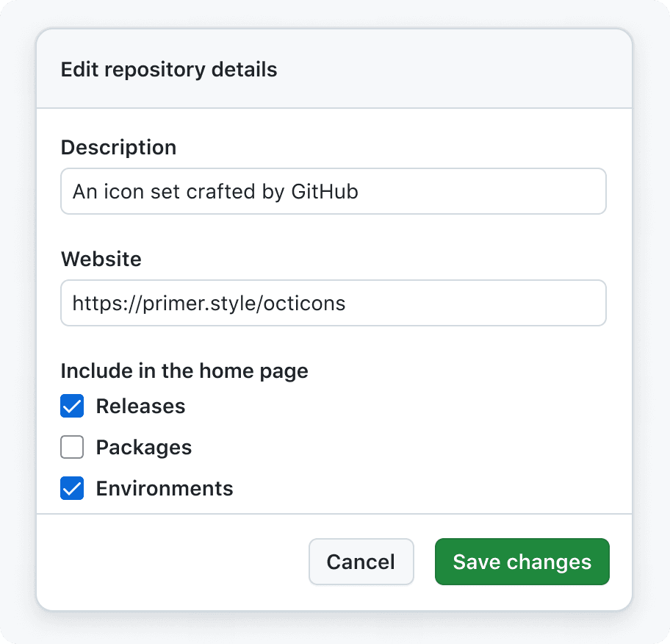
Task: Focus the Description input field
Action: click(334, 191)
